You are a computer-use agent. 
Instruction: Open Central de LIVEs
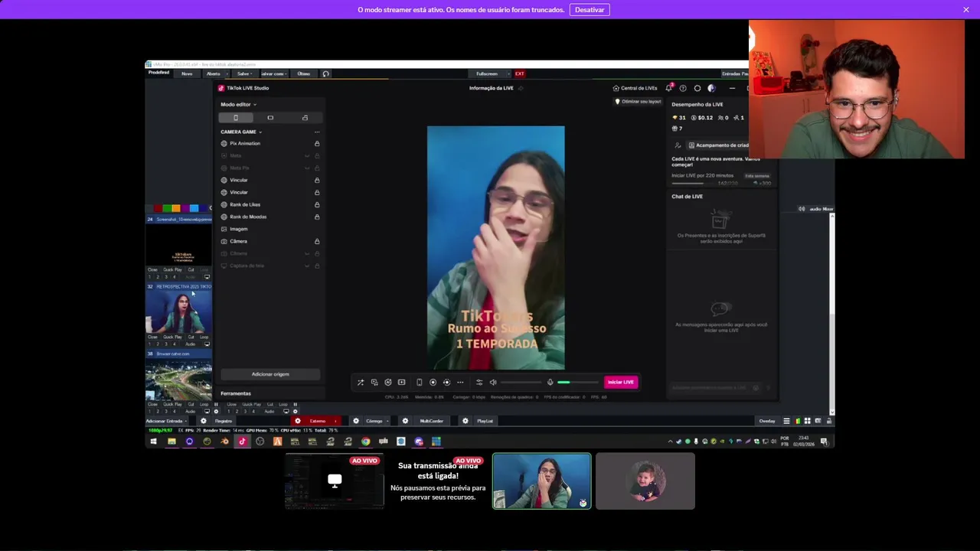[x=635, y=88]
